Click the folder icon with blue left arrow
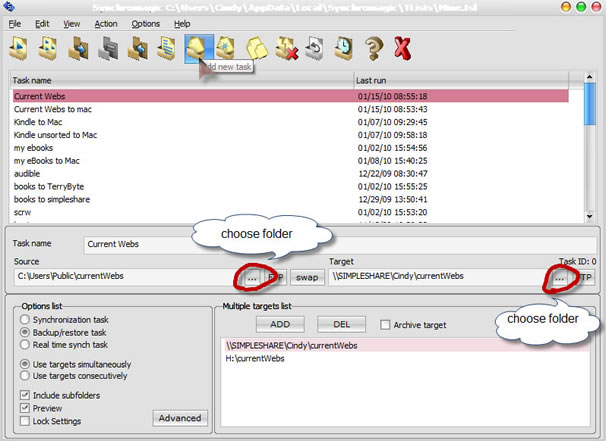 tap(138, 48)
